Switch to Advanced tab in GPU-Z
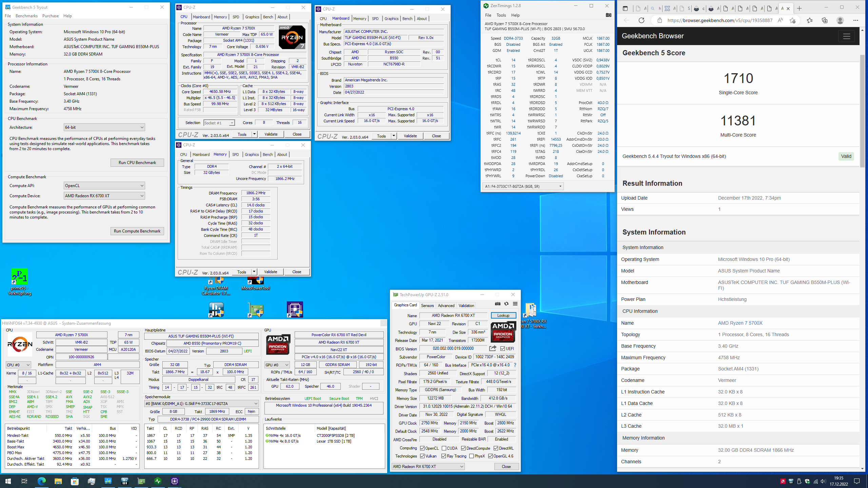 tap(446, 305)
